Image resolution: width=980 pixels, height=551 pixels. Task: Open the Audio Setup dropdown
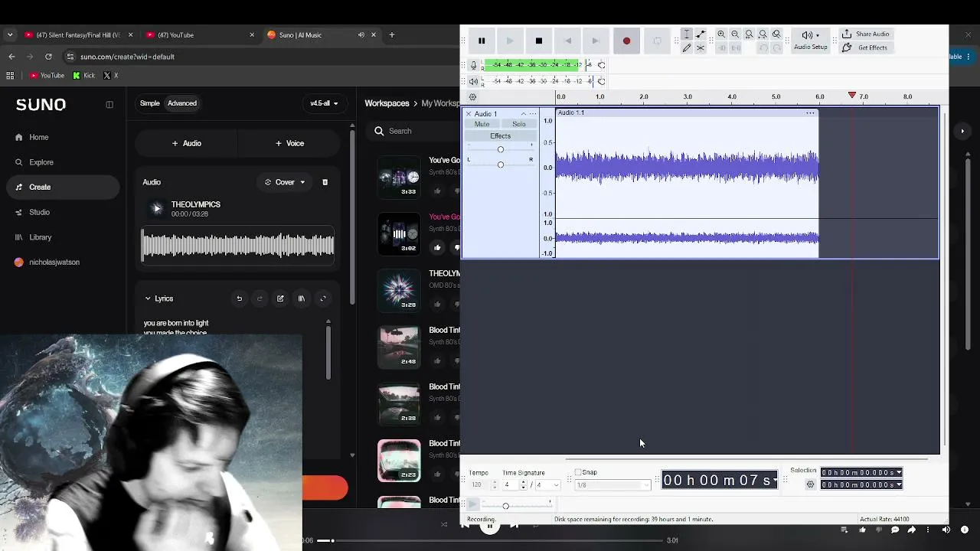pyautogui.click(x=810, y=40)
